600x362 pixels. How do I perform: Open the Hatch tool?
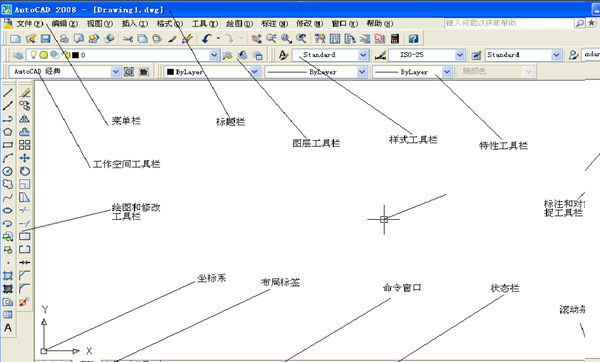click(x=8, y=276)
